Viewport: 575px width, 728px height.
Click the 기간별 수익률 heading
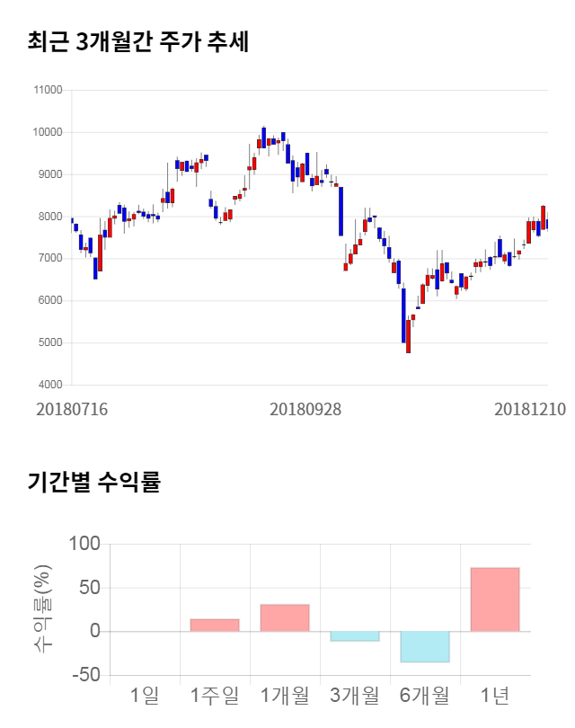pos(93,482)
